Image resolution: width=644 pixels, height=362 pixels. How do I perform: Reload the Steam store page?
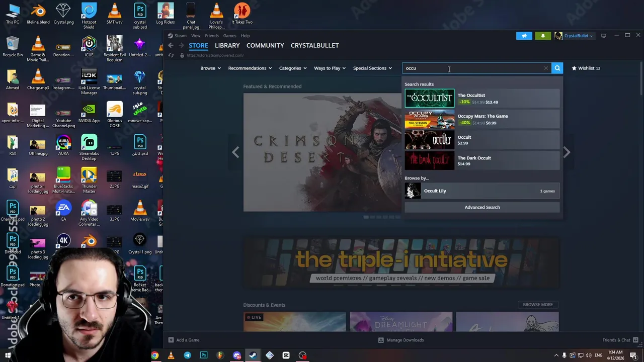tap(171, 55)
